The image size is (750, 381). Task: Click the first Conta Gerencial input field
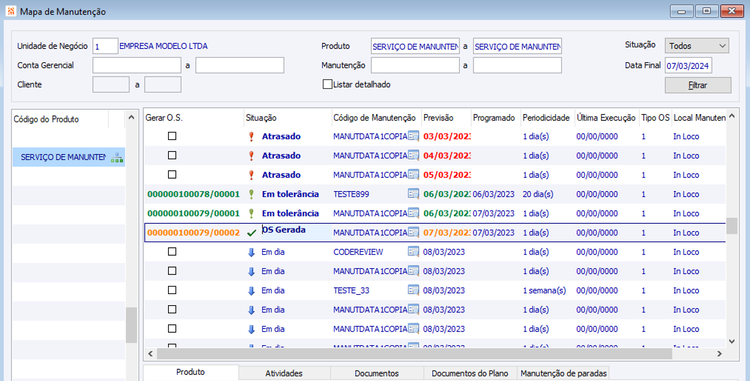pos(137,65)
